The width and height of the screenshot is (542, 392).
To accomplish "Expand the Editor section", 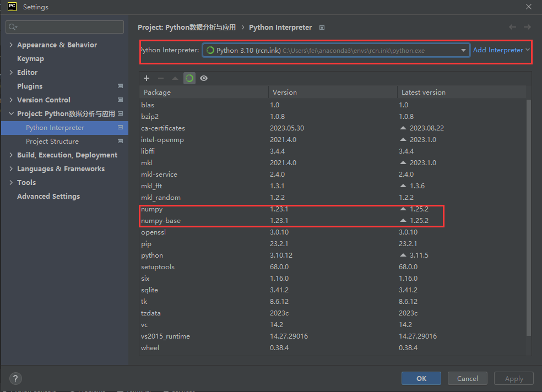I will click(x=11, y=72).
